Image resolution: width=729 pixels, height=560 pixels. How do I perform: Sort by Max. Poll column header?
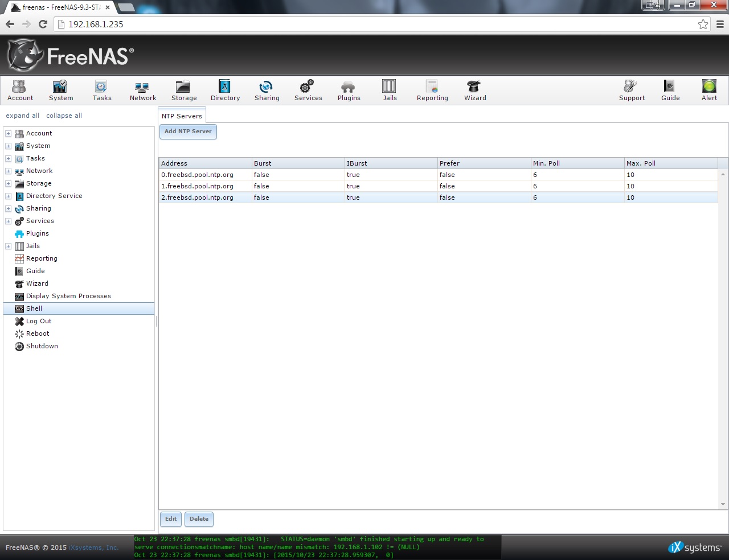pos(671,163)
